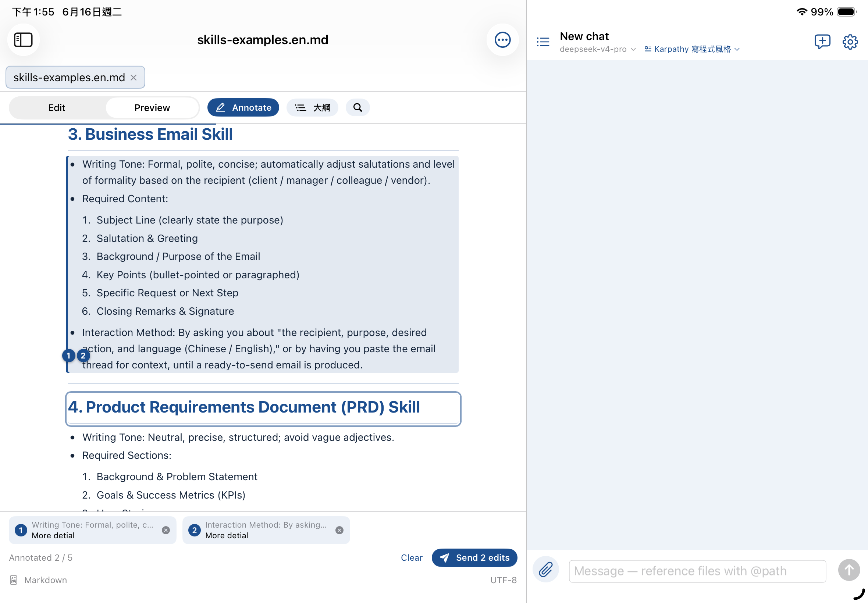Viewport: 868px width, 603px height.
Task: Start a new chat with plus bubble icon
Action: tap(822, 41)
